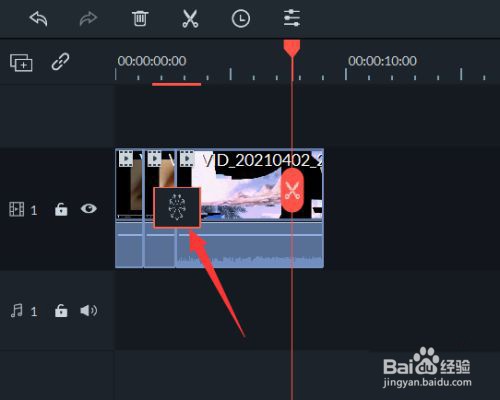The width and height of the screenshot is (500, 400).
Task: Click the 00:00:10:00 mark on ruler
Action: (382, 61)
